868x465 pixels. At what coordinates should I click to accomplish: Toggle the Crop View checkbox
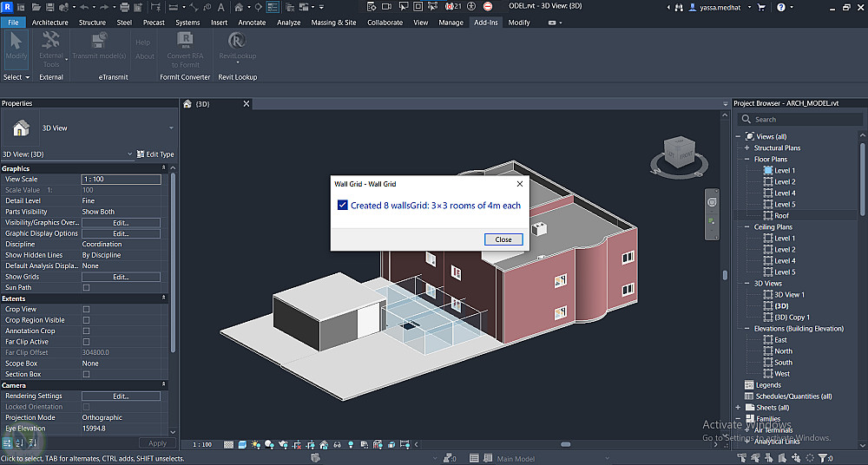click(86, 310)
